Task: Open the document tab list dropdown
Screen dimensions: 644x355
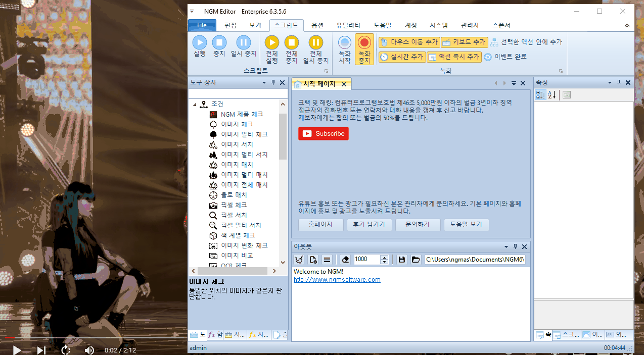Action: pyautogui.click(x=514, y=83)
